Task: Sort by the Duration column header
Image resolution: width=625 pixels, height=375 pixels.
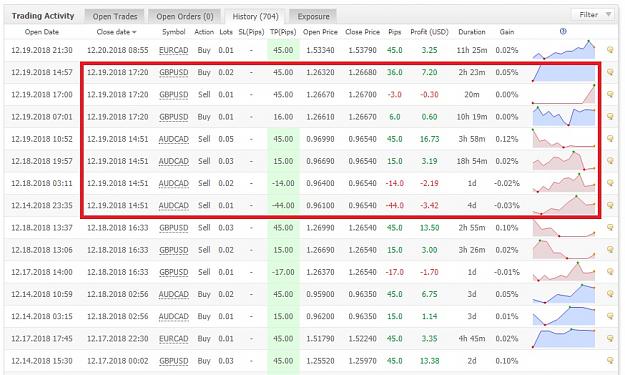Action: 472,32
